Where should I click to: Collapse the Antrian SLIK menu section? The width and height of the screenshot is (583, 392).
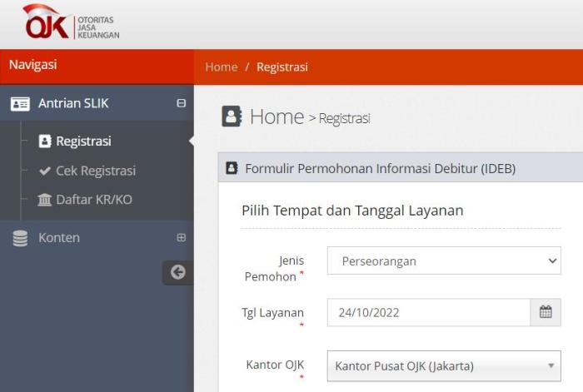point(181,103)
